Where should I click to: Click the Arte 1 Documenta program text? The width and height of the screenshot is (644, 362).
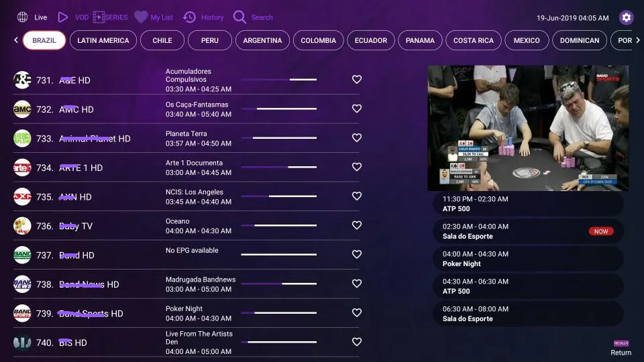coord(194,163)
